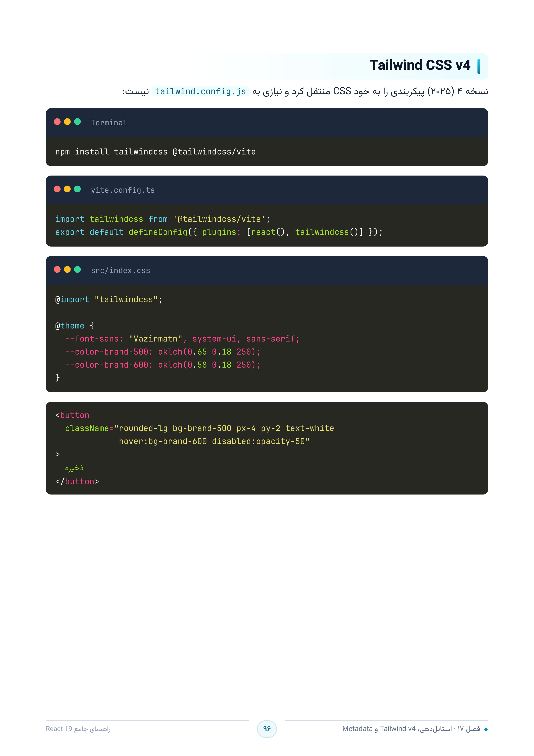This screenshot has height=756, width=534.
Task: Click the yellow dot beside vite.config.ts
Action: 68,189
